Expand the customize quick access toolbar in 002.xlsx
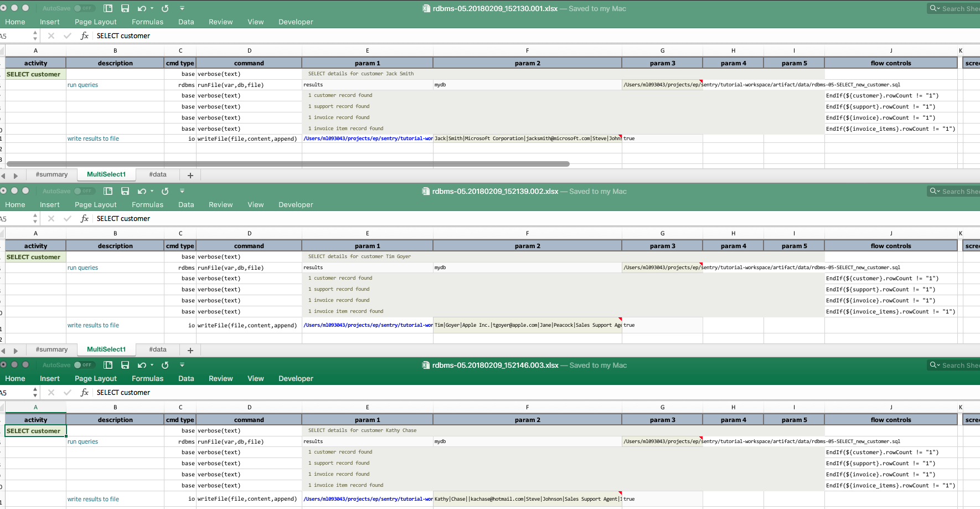Screen dimensions: 980x509 point(182,191)
